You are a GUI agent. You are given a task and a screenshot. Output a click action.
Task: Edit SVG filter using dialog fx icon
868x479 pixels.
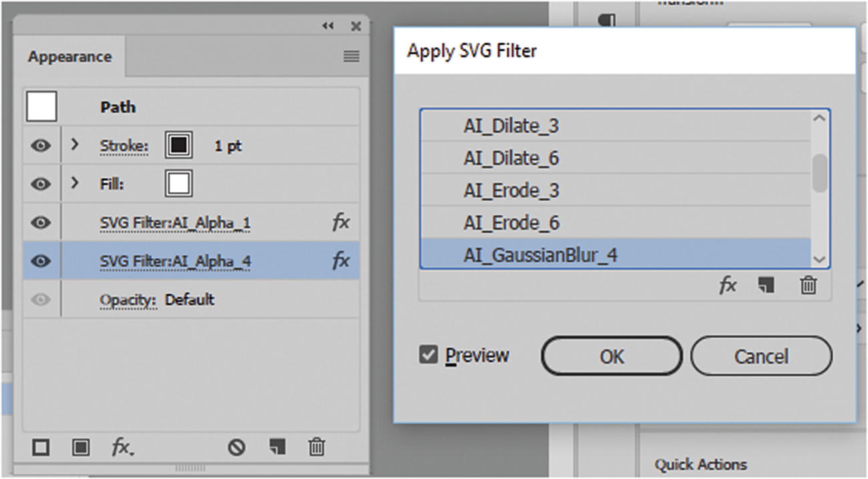[x=727, y=286]
